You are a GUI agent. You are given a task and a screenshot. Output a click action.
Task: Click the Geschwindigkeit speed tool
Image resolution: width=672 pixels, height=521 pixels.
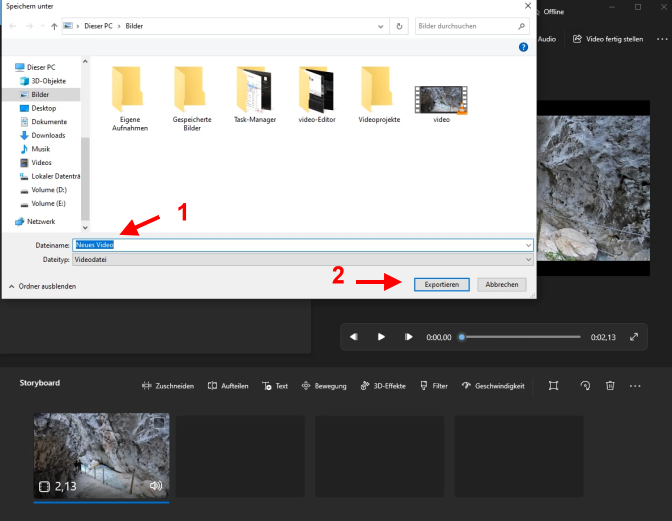click(x=492, y=386)
